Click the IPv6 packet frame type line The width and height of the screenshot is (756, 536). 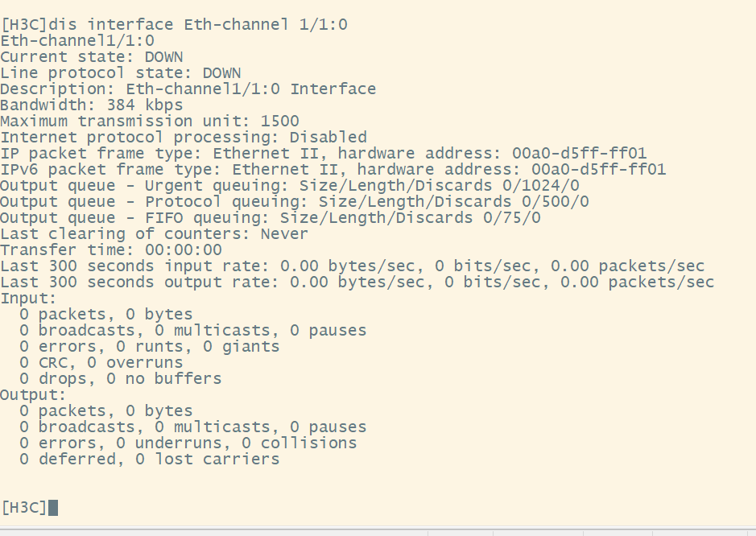click(333, 169)
